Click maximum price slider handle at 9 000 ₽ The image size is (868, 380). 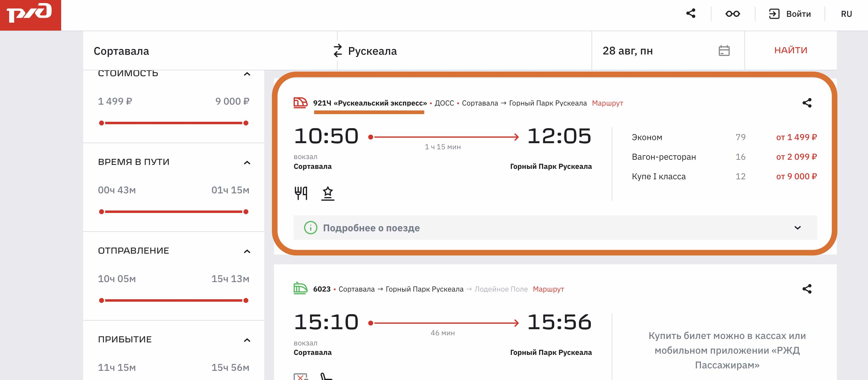point(246,123)
